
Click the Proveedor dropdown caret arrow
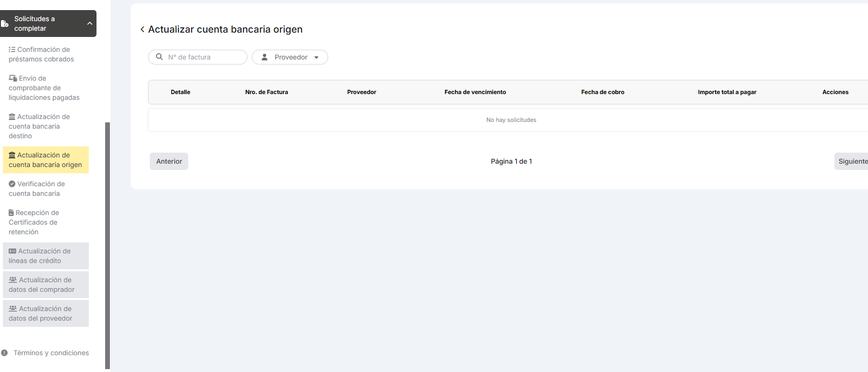pyautogui.click(x=316, y=58)
